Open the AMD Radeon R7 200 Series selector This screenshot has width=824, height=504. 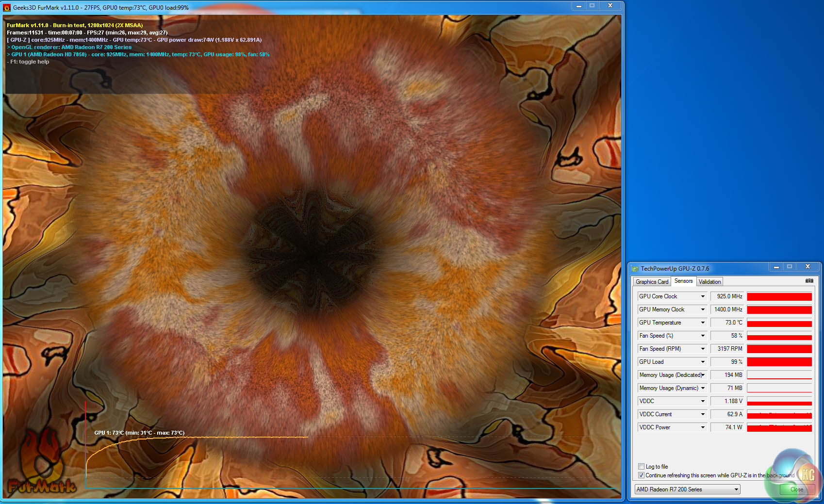(x=687, y=489)
